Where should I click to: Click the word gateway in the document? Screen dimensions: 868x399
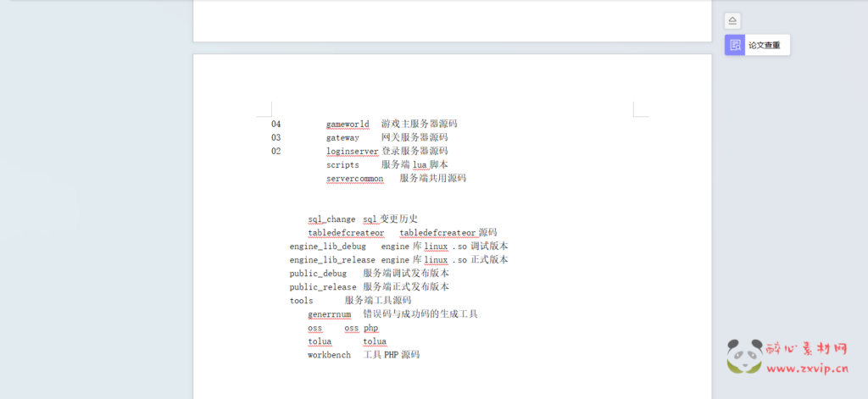point(342,137)
